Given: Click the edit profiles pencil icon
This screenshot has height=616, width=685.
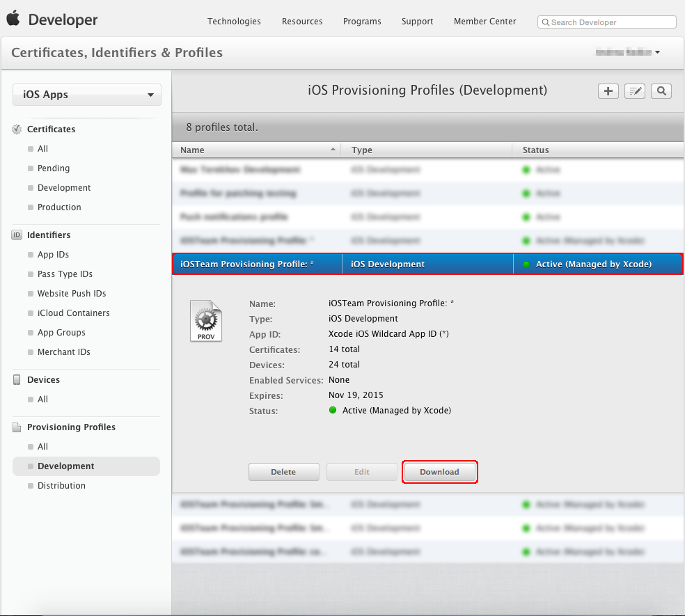Looking at the screenshot, I should [x=634, y=91].
